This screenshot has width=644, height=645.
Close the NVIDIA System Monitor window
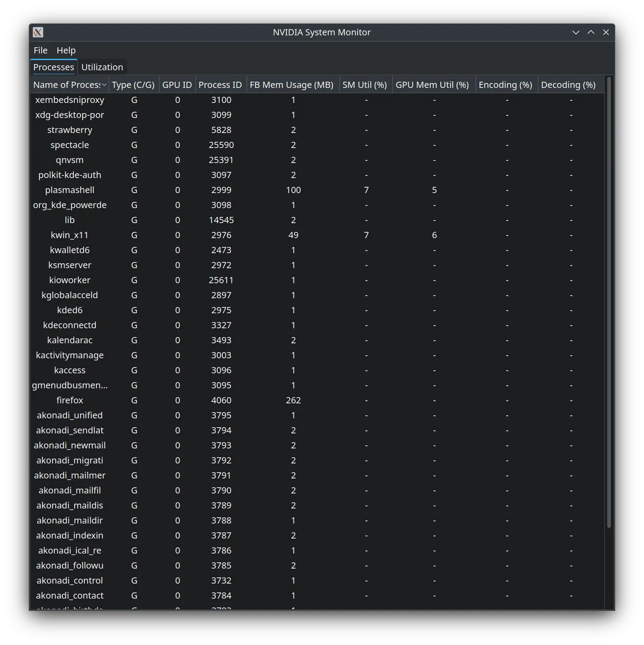(606, 32)
